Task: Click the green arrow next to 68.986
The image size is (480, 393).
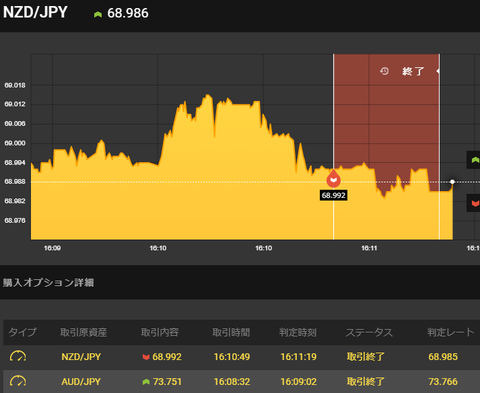Action: coord(98,14)
